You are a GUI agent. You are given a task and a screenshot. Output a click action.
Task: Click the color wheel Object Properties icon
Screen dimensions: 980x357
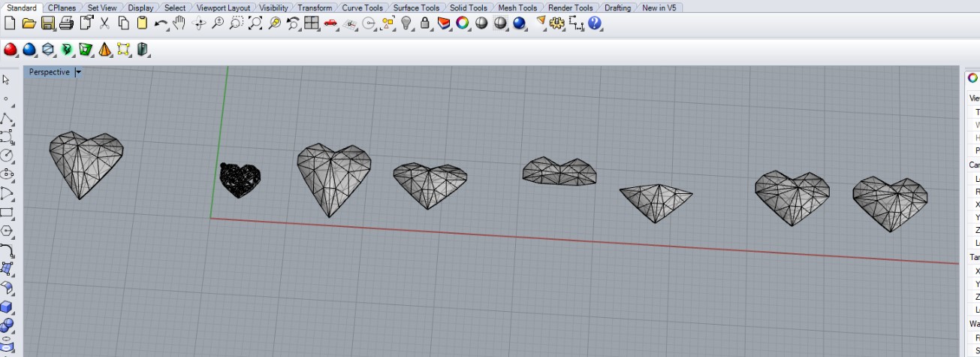463,23
